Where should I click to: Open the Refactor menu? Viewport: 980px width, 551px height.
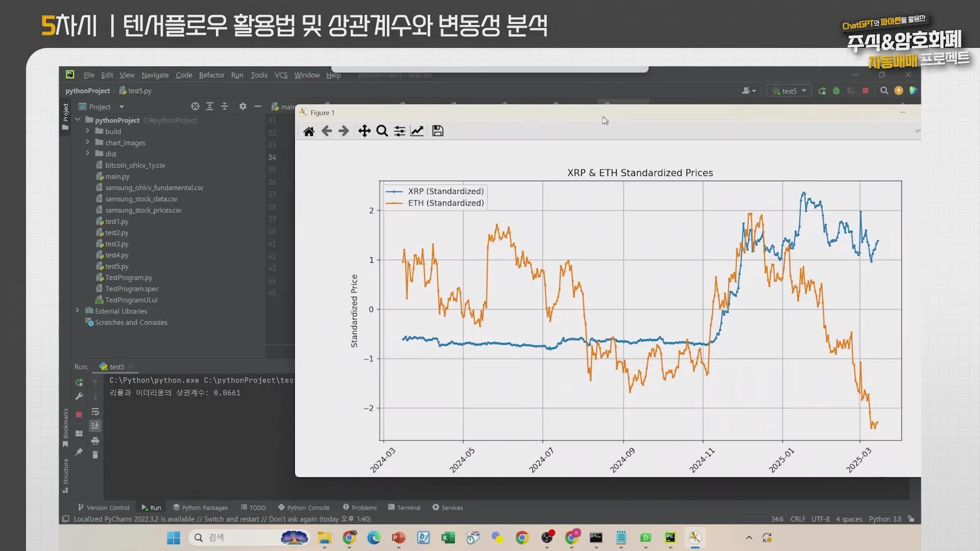pos(211,75)
